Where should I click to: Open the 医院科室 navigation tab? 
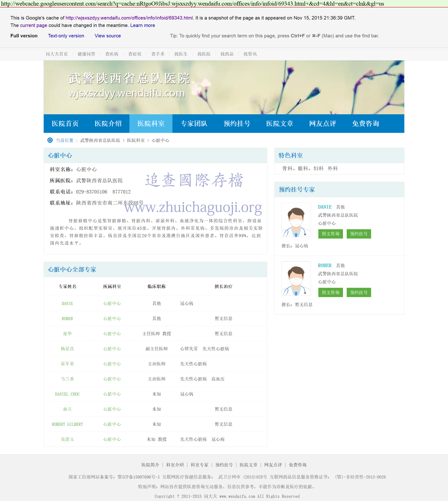[x=151, y=124]
